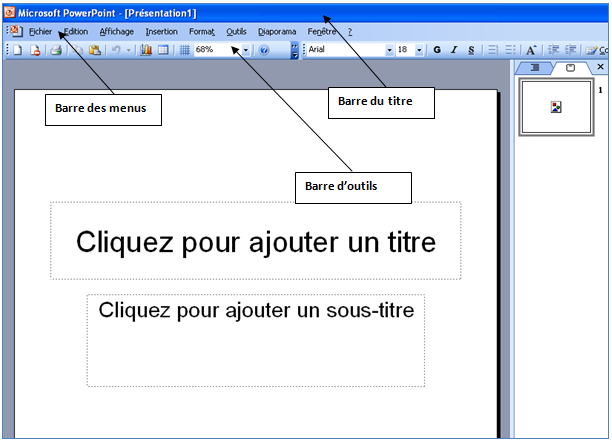Print using the printer icon
This screenshot has height=441, width=612.
pyautogui.click(x=56, y=50)
